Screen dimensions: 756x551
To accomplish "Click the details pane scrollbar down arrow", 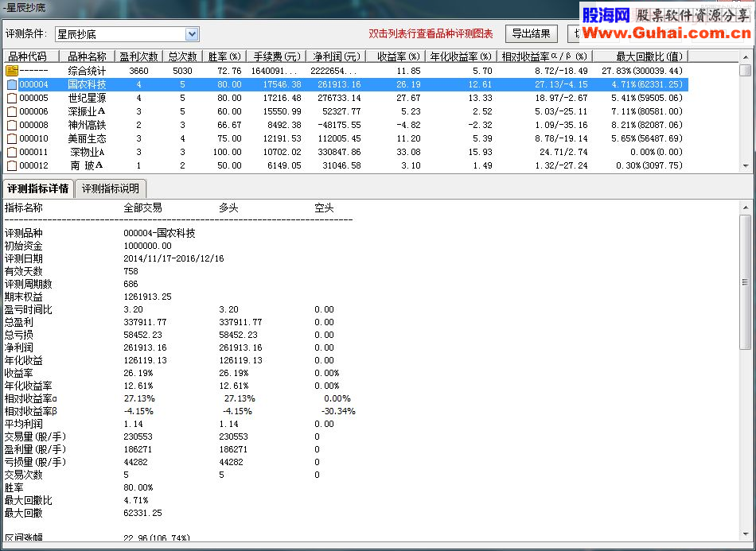I will tap(746, 534).
